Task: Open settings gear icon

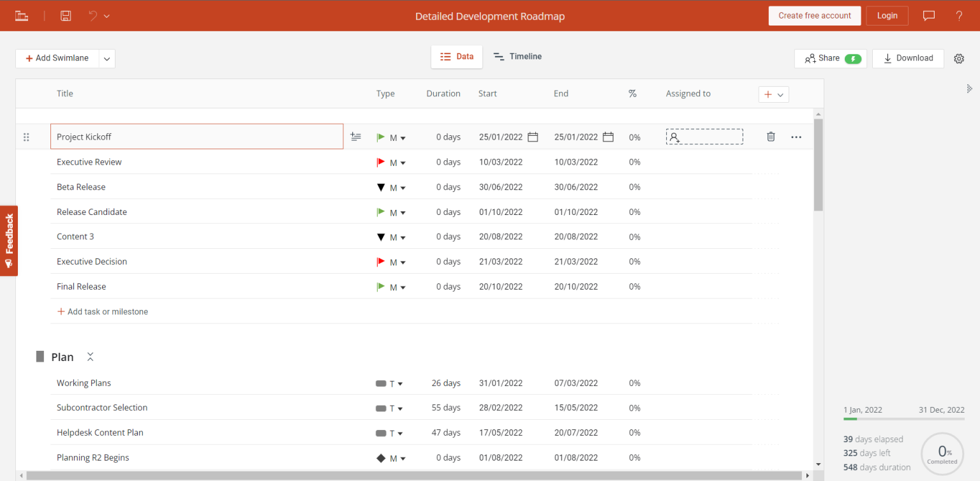Action: click(x=959, y=59)
